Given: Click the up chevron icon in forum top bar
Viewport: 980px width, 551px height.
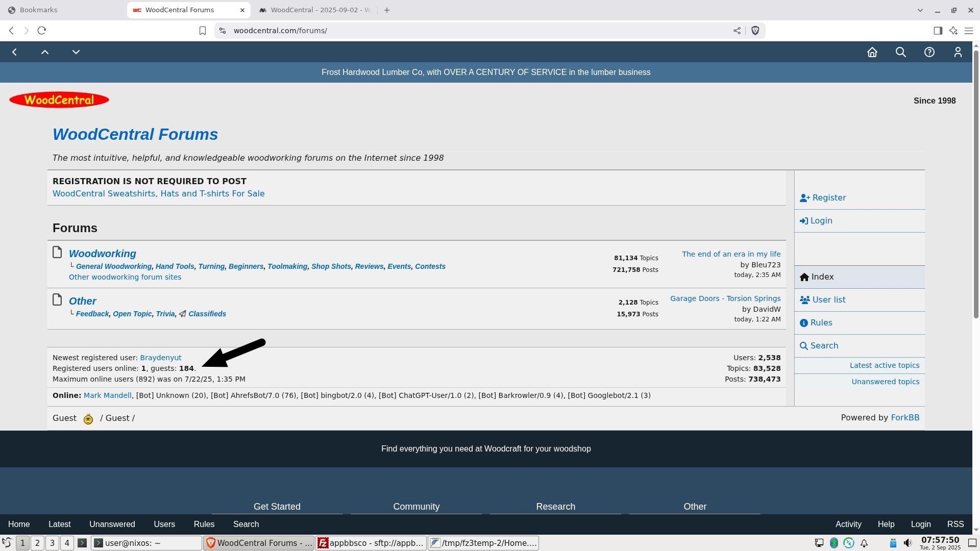Looking at the screenshot, I should click(x=45, y=52).
